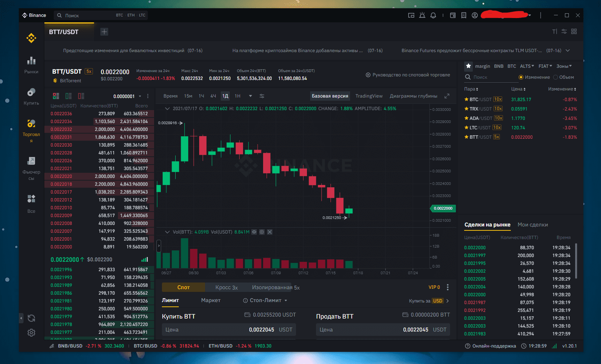Switch to Мои сделки tab
601x364 pixels.
coord(533,225)
